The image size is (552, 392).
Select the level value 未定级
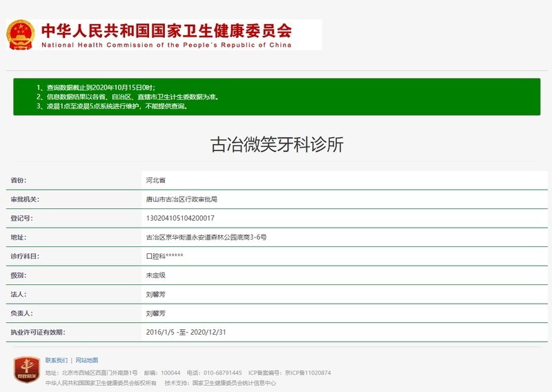156,275
